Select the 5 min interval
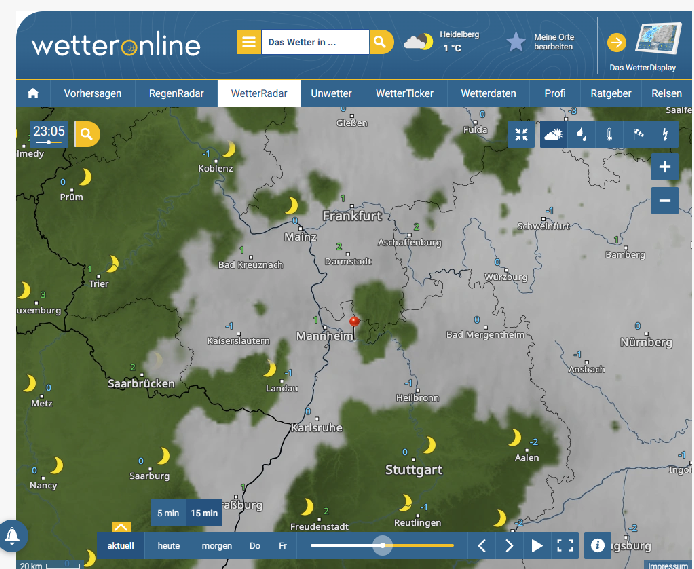The image size is (694, 569). [168, 513]
